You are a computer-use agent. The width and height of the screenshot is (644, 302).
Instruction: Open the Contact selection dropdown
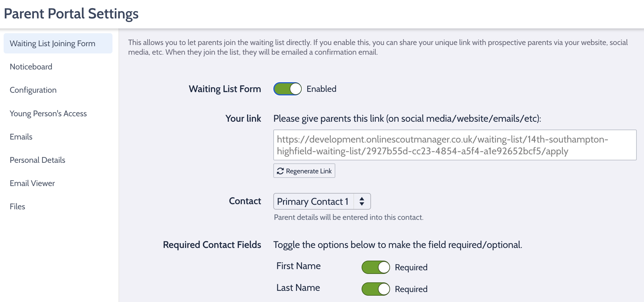[x=322, y=201]
